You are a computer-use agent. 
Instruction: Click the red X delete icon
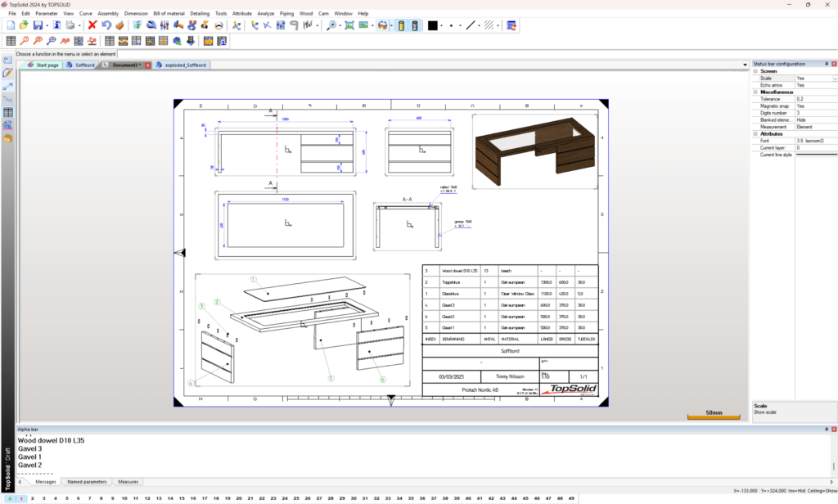92,26
